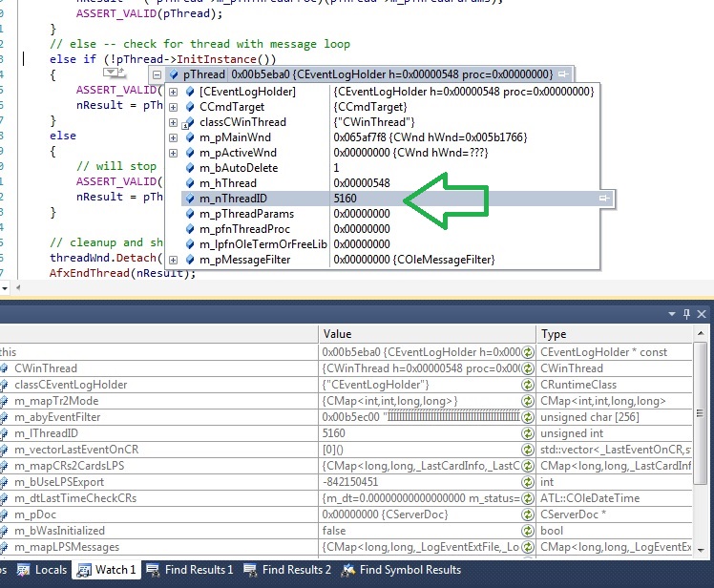This screenshot has height=588, width=714.
Task: Click the Value column header
Action: click(x=338, y=334)
